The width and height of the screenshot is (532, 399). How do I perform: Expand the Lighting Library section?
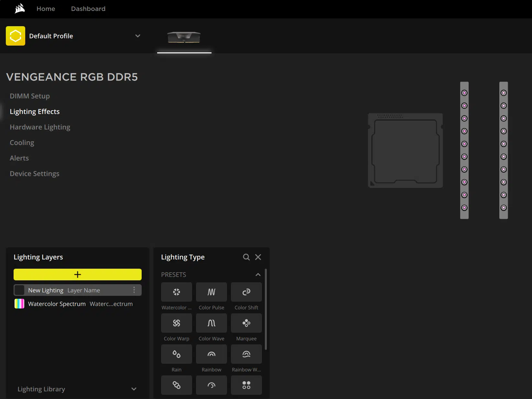click(78, 389)
